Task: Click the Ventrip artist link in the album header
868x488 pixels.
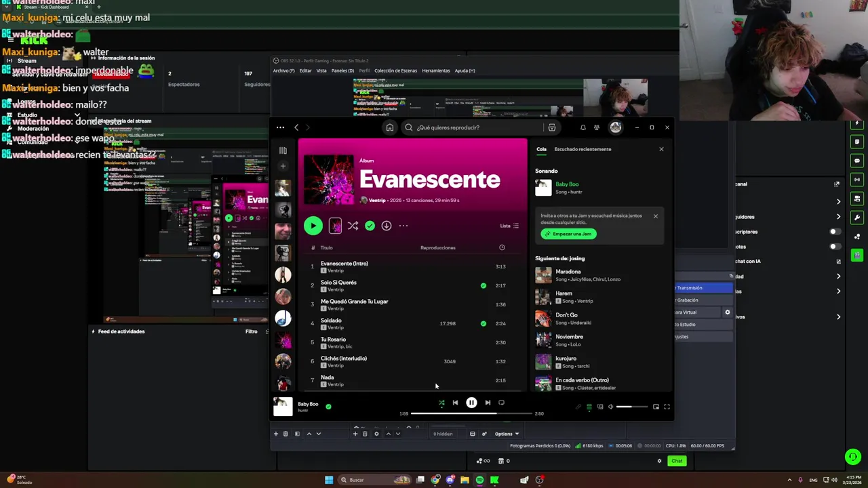Action: click(376, 200)
